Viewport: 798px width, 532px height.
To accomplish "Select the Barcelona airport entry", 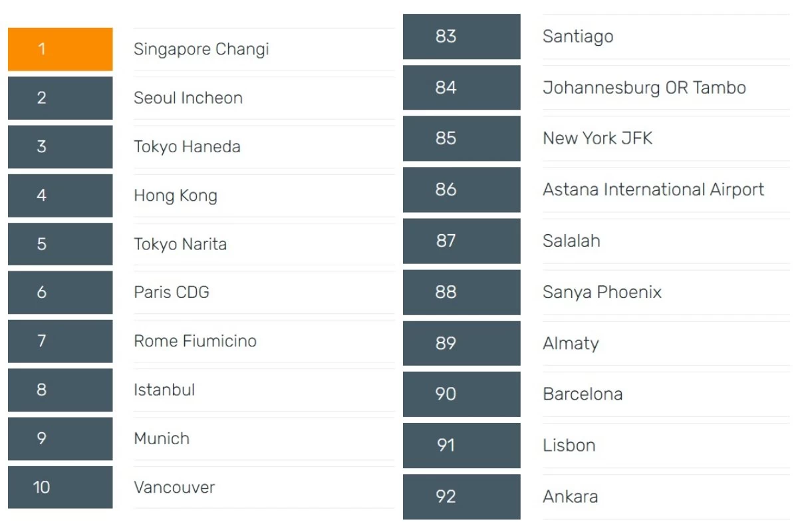I will (583, 394).
